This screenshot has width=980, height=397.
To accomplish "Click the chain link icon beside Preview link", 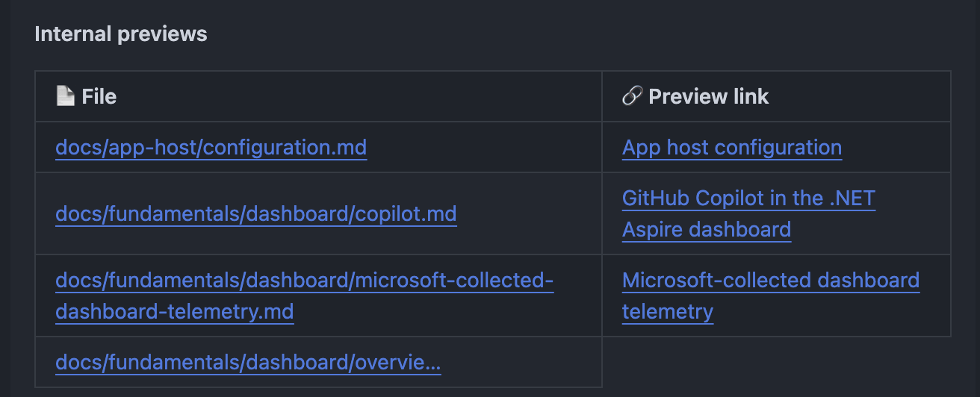I will [632, 96].
